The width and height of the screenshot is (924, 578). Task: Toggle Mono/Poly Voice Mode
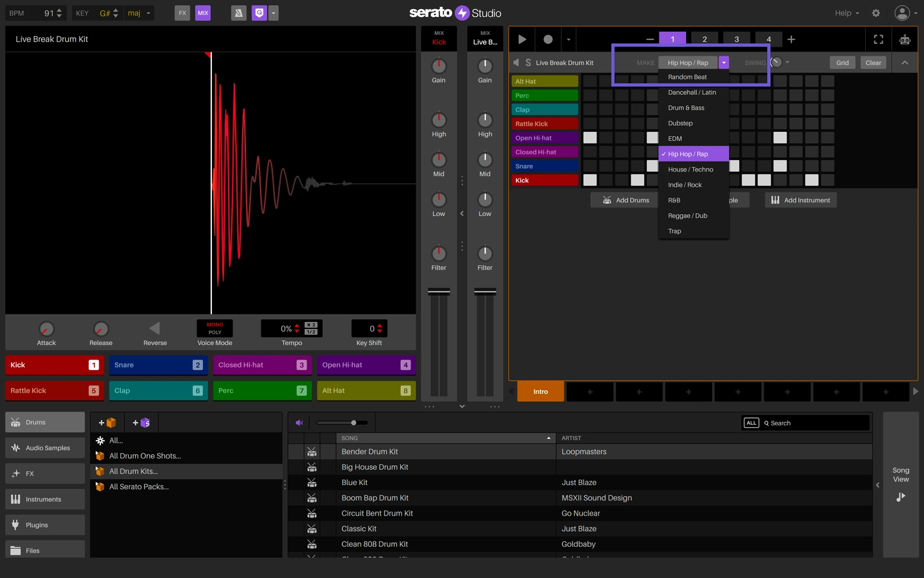pos(215,328)
